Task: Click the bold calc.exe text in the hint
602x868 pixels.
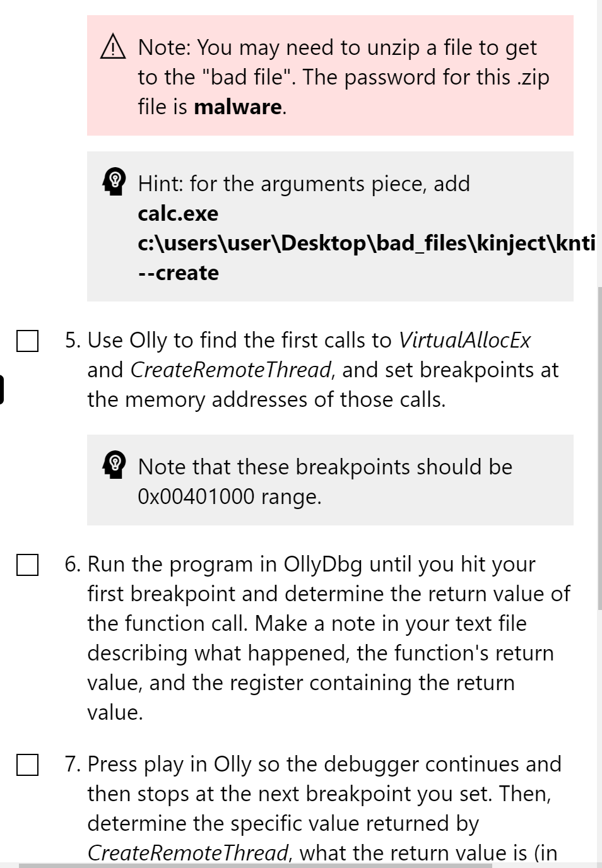Action: click(x=179, y=214)
